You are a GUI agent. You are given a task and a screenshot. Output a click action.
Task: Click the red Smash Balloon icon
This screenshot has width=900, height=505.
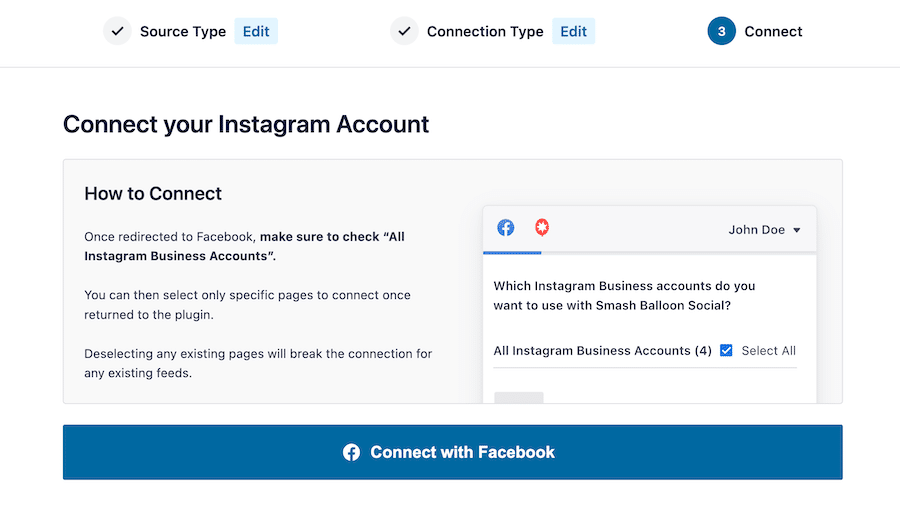pos(542,228)
